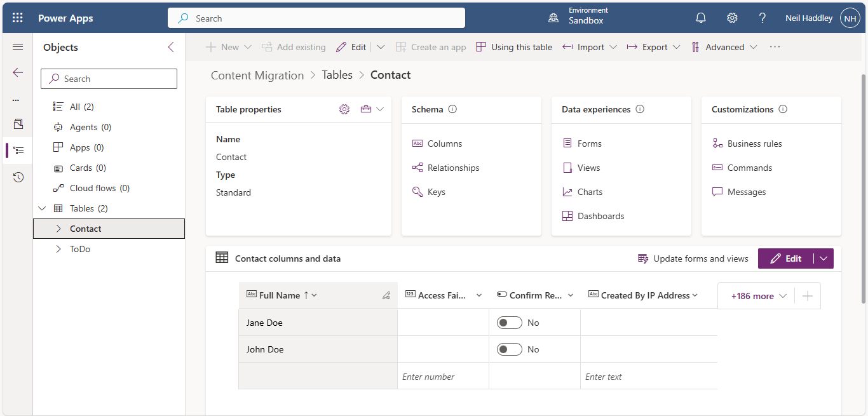
Task: Click the notifications bell icon
Action: pos(701,18)
